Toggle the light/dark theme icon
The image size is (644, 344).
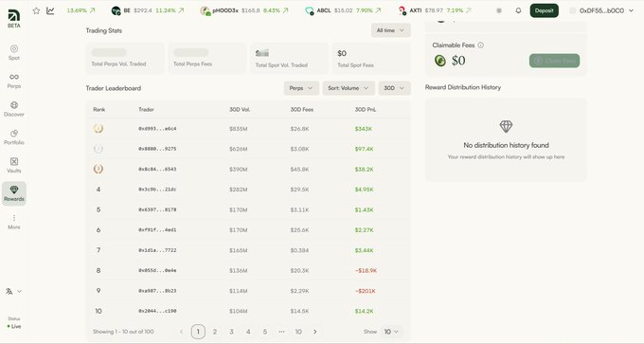(499, 10)
